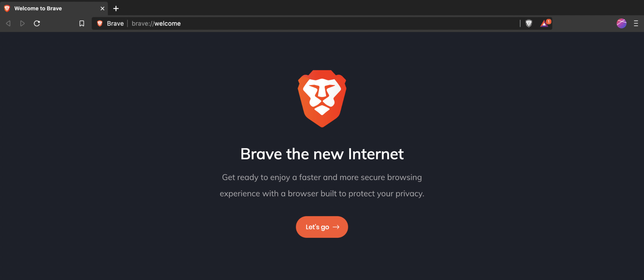Viewport: 644px width, 280px height.
Task: Click the Brave label in address bar
Action: (x=115, y=23)
